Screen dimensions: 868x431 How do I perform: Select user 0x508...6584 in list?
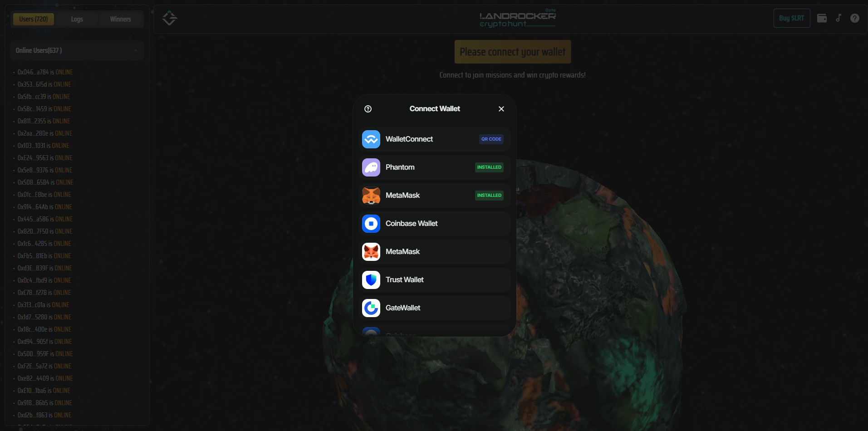click(45, 182)
